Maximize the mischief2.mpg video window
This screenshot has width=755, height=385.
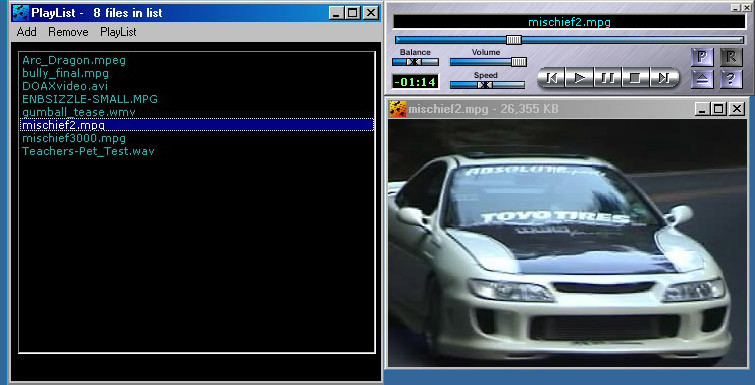718,109
